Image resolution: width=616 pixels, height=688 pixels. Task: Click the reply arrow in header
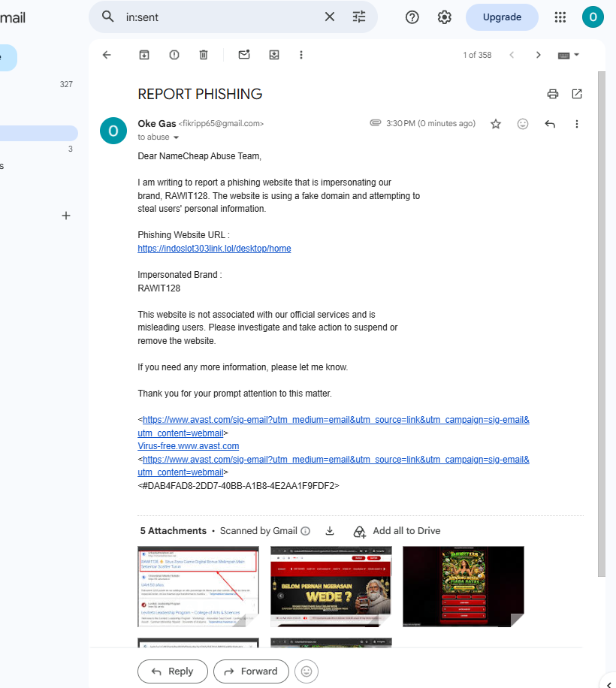(x=550, y=124)
